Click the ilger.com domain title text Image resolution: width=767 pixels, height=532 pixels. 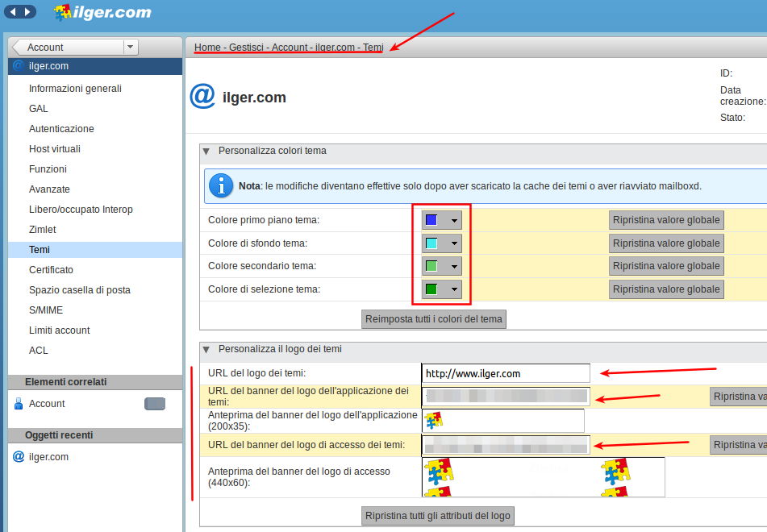254,98
